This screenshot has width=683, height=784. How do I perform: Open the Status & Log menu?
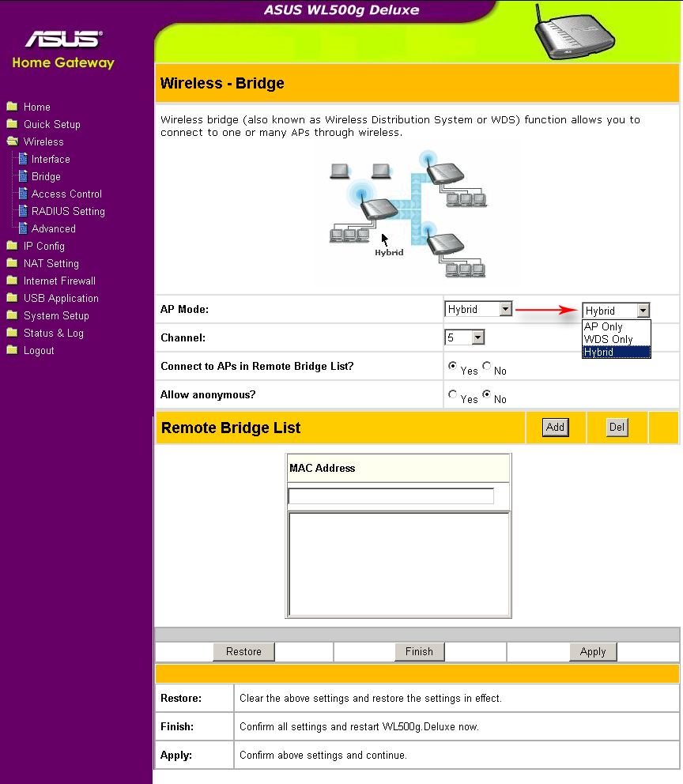(x=54, y=334)
